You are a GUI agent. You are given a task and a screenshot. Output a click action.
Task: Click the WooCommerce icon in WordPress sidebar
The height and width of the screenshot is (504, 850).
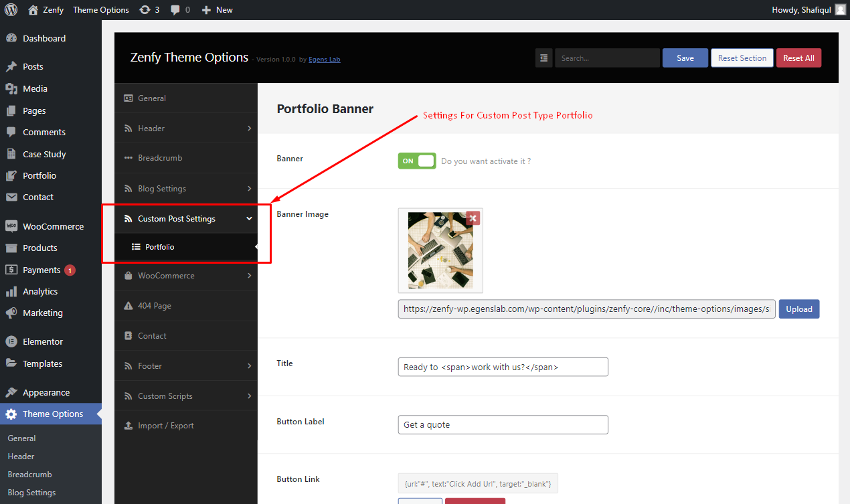pos(11,226)
